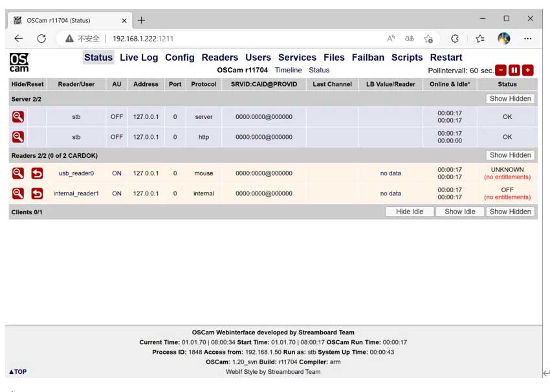Click the 'Server 2/2' section heading

[x=27, y=99]
